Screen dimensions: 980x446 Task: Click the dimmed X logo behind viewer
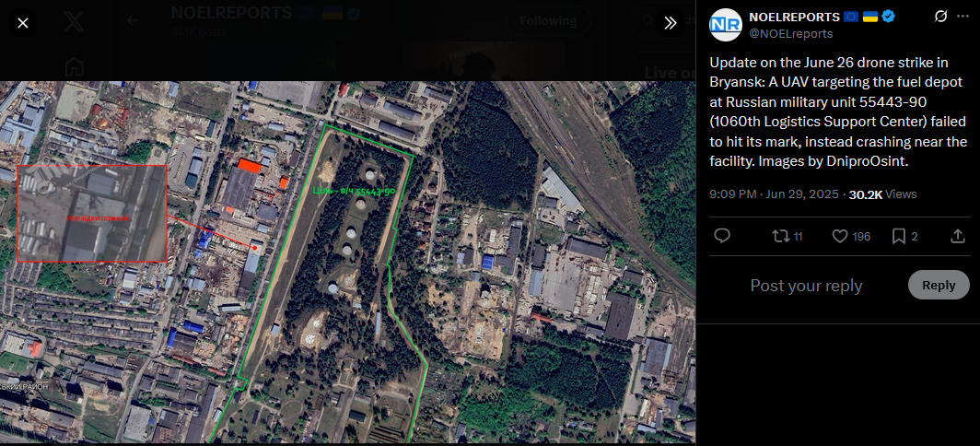click(75, 20)
